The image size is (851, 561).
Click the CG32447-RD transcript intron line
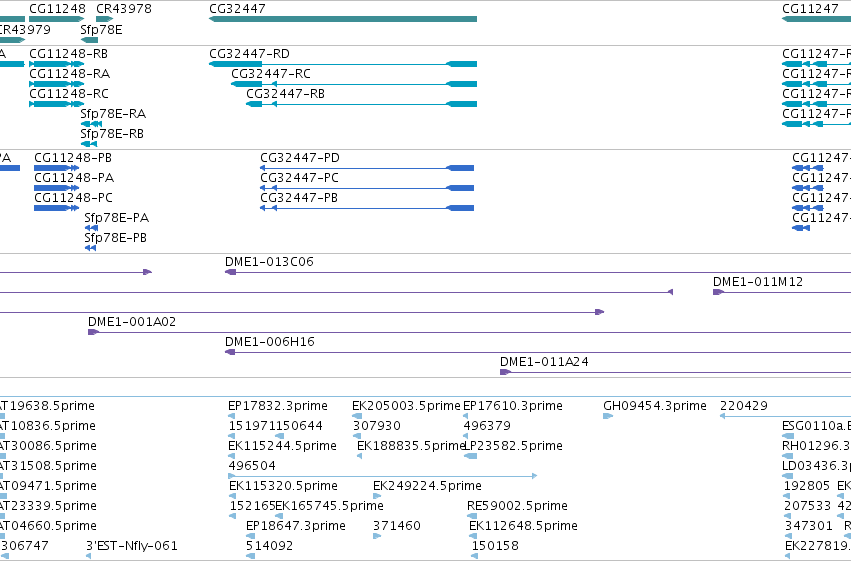354,64
